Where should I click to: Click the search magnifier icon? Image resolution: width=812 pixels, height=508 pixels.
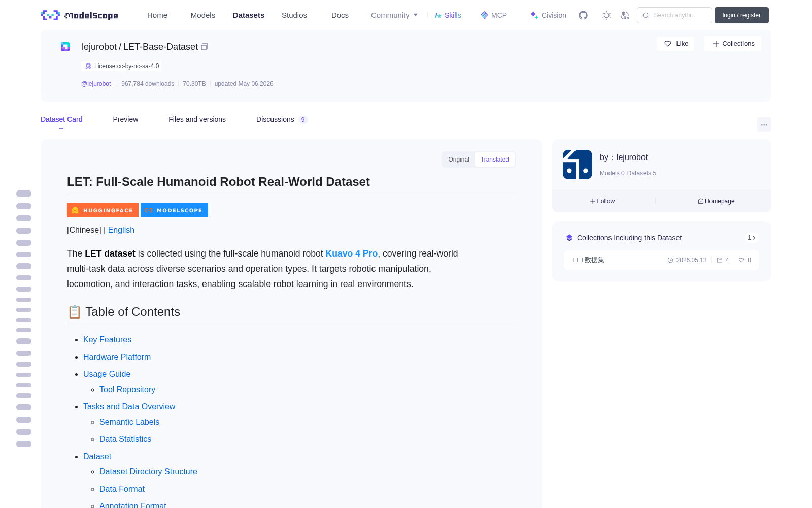646,15
